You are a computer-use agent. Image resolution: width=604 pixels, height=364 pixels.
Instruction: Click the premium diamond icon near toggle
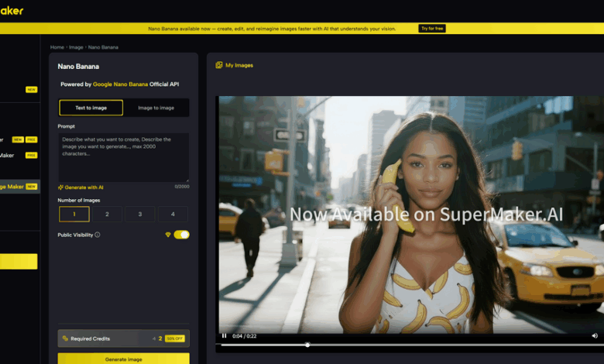168,235
